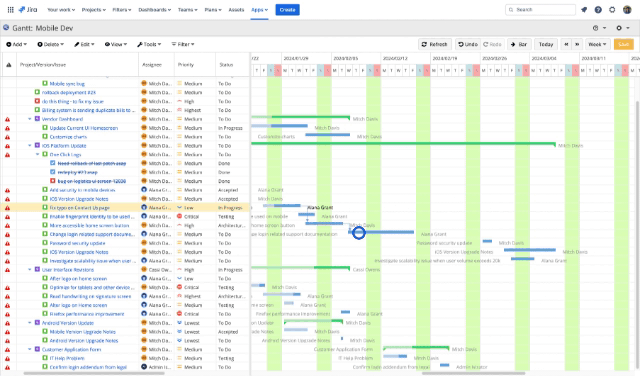Click the issue list horizontal scrollbar

tap(94, 373)
